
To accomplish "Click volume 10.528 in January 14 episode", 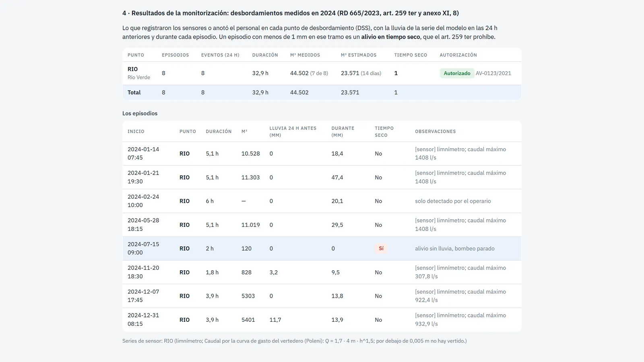I will pos(251,154).
